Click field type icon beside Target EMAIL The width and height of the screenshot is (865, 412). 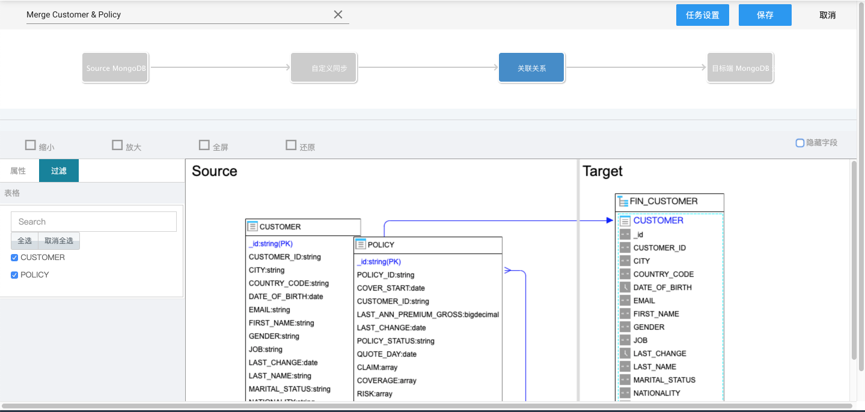(625, 301)
